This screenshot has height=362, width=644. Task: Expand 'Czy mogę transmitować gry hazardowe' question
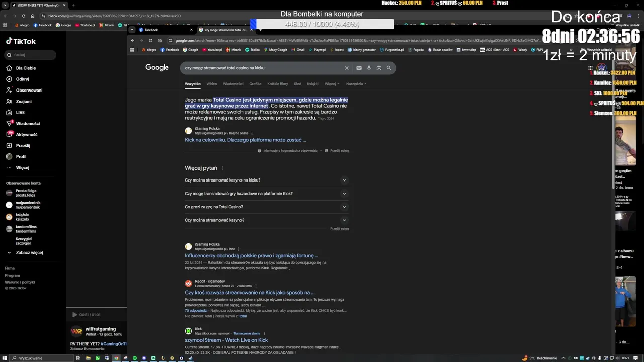coord(267,193)
